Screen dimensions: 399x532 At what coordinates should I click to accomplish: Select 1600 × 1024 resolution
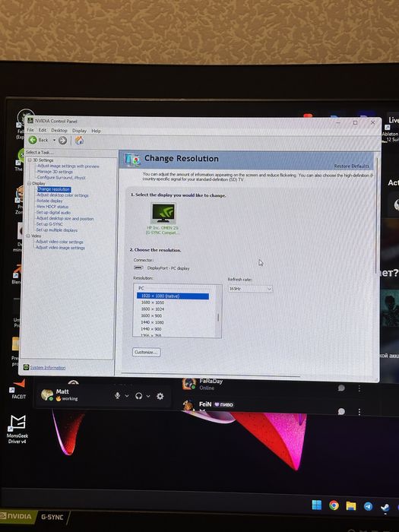click(153, 309)
